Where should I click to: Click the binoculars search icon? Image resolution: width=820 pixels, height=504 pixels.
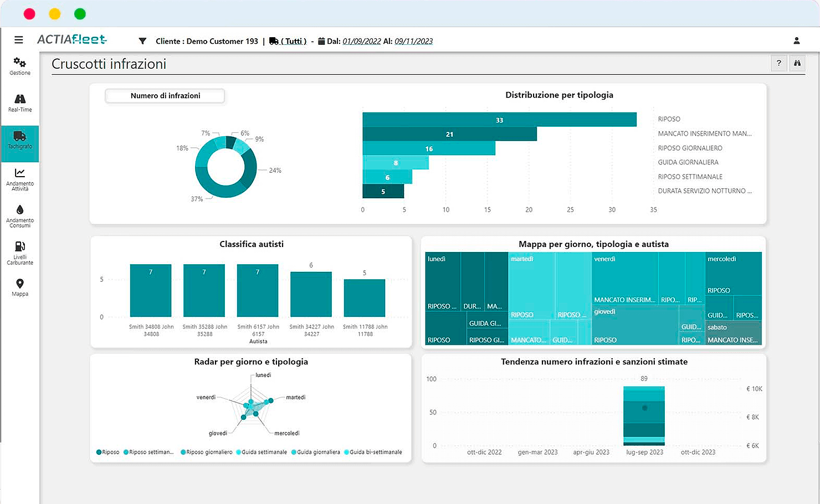797,63
